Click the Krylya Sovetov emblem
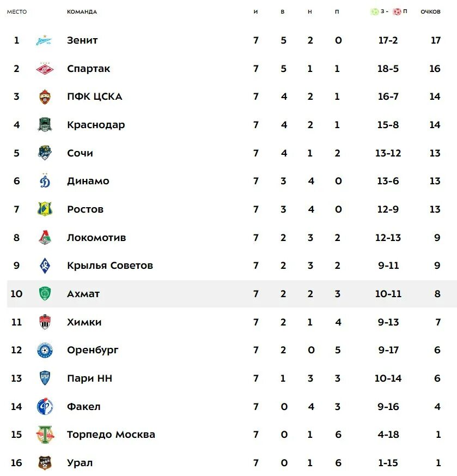Screen dimensions: 457x476 click(x=45, y=266)
